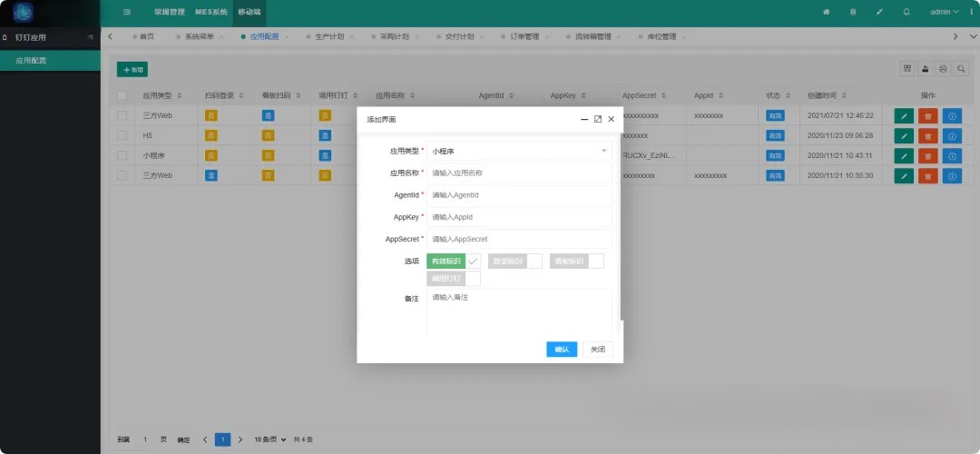Click the home icon in the top bar
Image resolution: width=980 pixels, height=454 pixels.
[x=827, y=12]
